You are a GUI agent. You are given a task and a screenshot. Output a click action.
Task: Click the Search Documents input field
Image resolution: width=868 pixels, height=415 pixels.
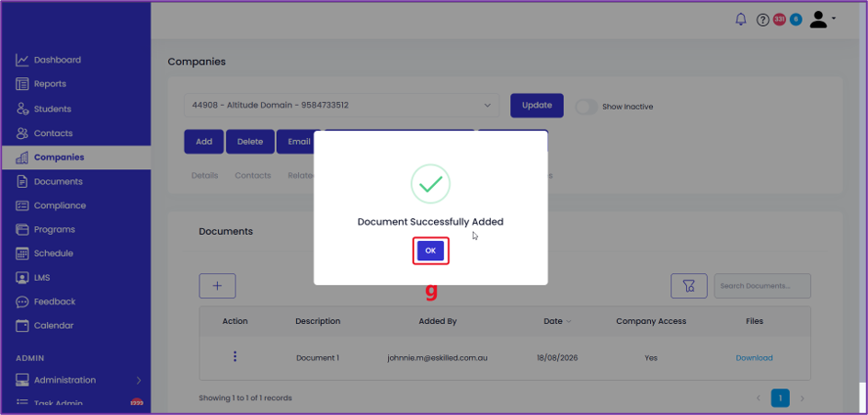(x=762, y=286)
